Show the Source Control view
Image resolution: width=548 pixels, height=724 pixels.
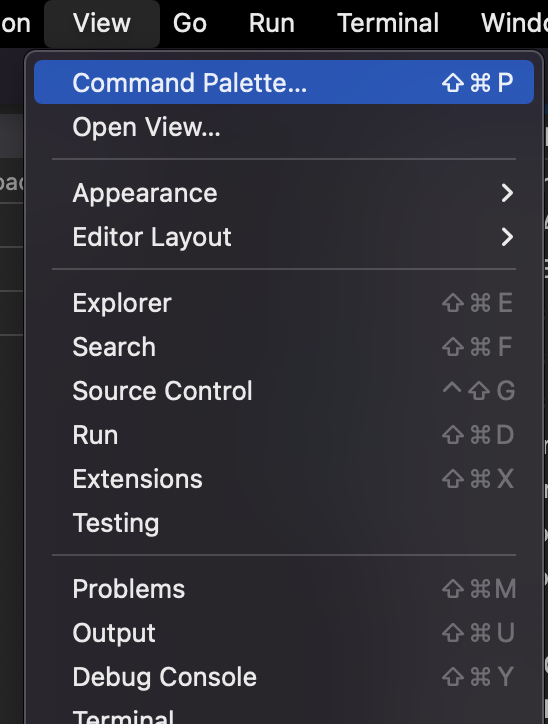point(283,391)
